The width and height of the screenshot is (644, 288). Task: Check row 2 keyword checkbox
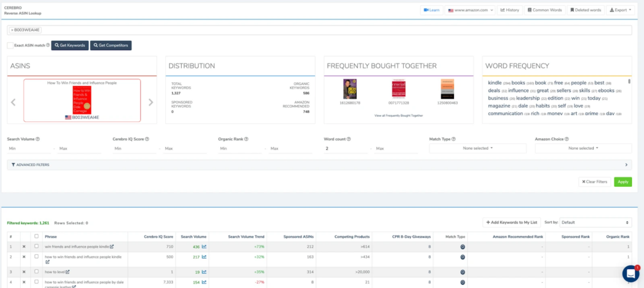(x=36, y=257)
